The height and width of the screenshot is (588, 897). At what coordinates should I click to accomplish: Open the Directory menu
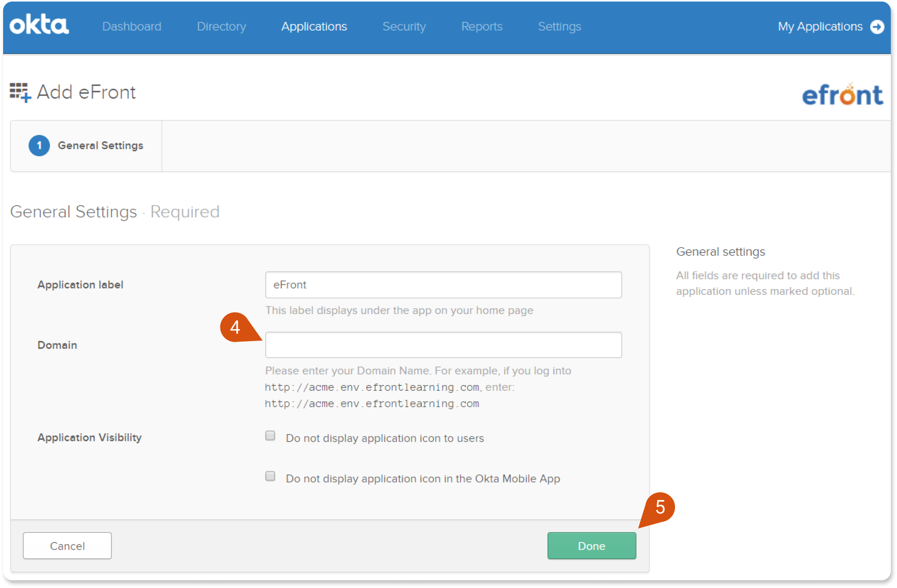[221, 26]
